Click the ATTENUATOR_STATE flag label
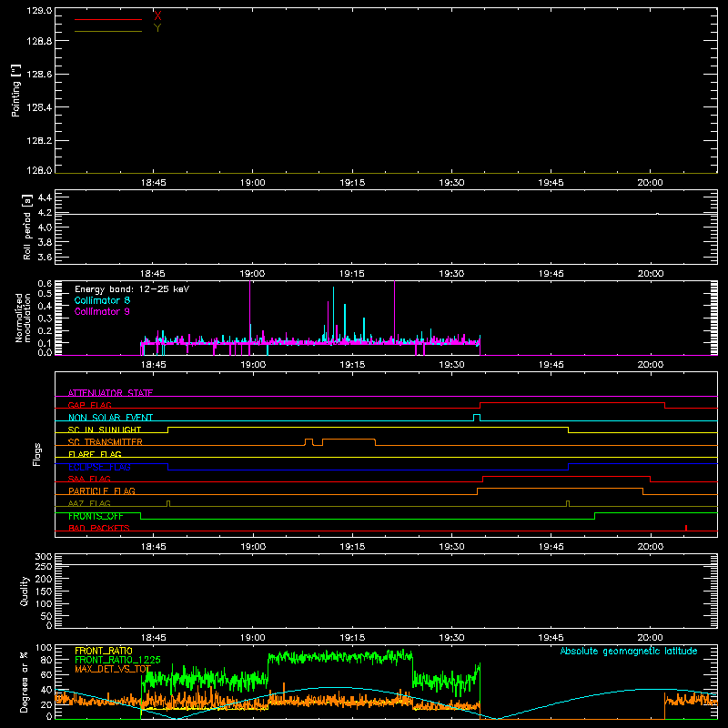728x728 pixels. 110,393
